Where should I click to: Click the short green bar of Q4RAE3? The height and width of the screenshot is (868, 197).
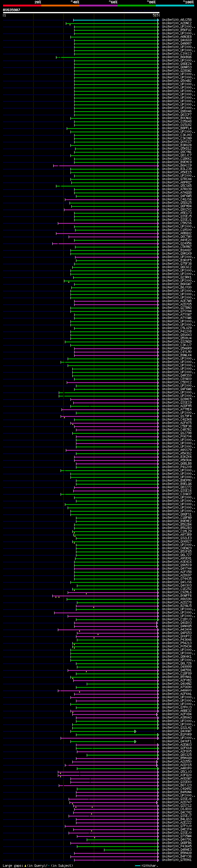pos(131,850)
